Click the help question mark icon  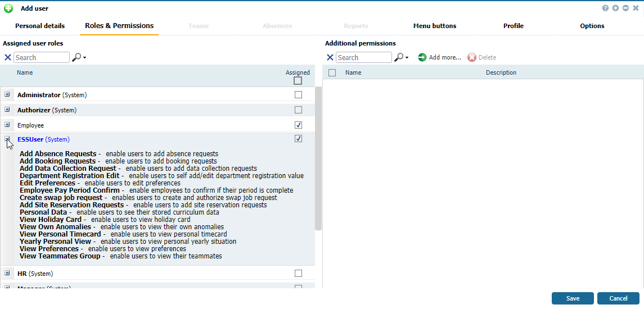605,8
